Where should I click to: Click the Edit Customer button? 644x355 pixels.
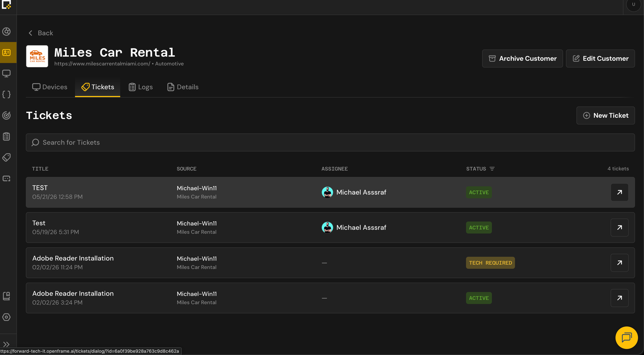(600, 59)
